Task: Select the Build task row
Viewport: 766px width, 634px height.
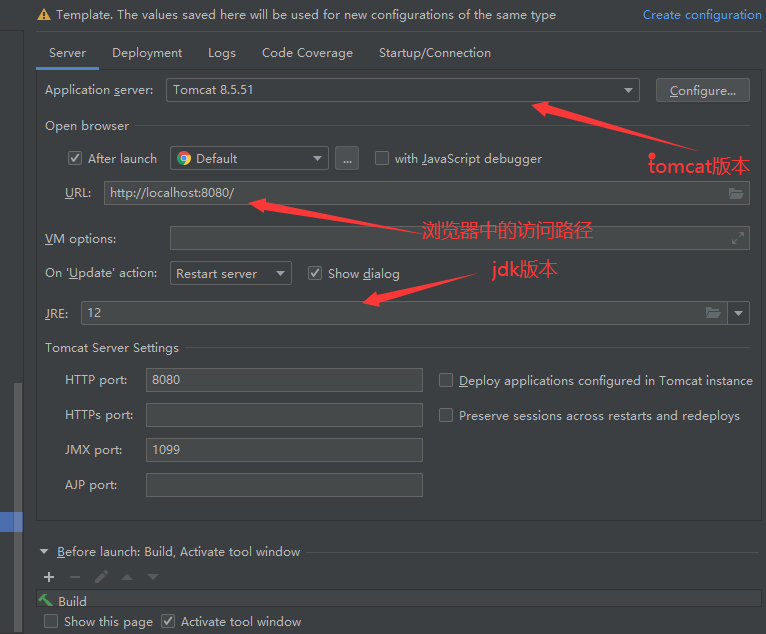Action: 399,600
